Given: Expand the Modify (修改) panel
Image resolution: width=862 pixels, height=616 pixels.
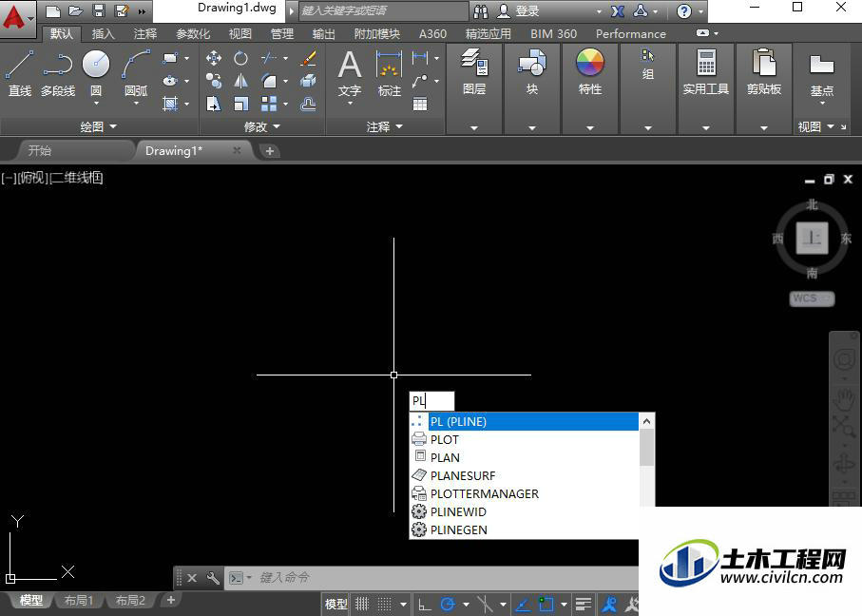Looking at the screenshot, I should 262,127.
